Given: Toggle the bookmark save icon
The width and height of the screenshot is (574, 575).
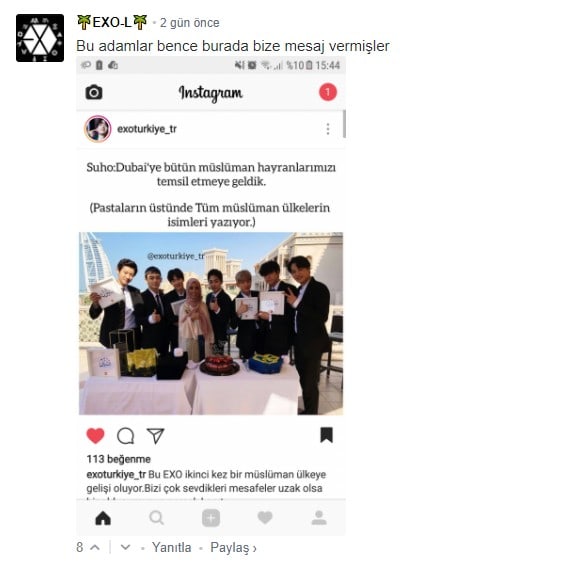Looking at the screenshot, I should click(x=326, y=435).
